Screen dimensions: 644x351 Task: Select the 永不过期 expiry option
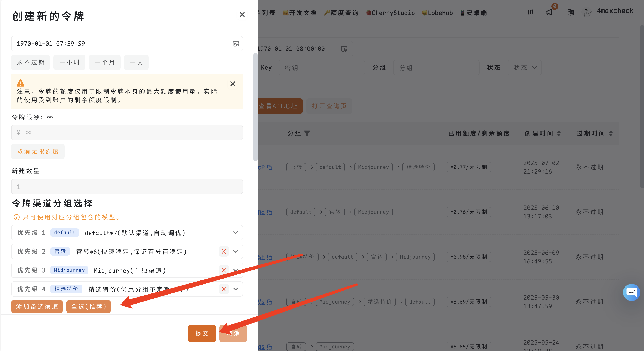tap(31, 62)
